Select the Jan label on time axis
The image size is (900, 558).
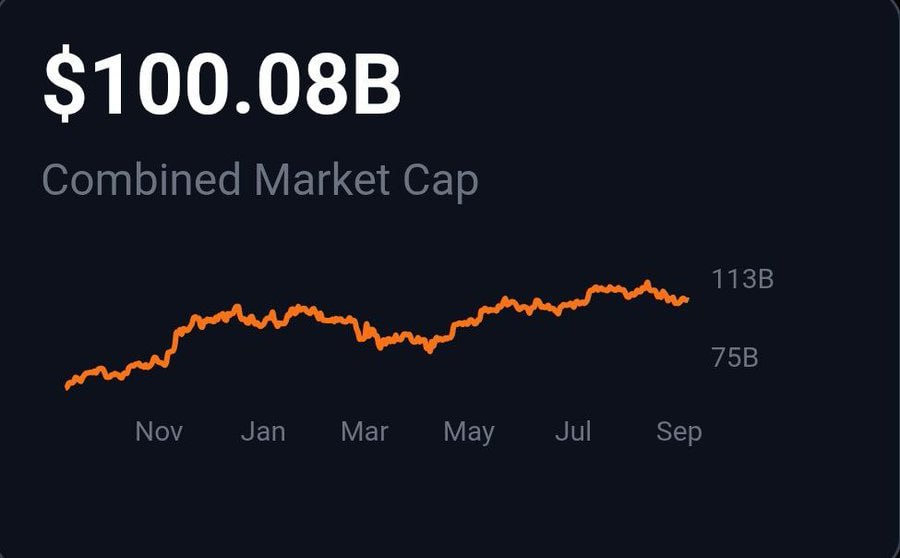point(263,431)
